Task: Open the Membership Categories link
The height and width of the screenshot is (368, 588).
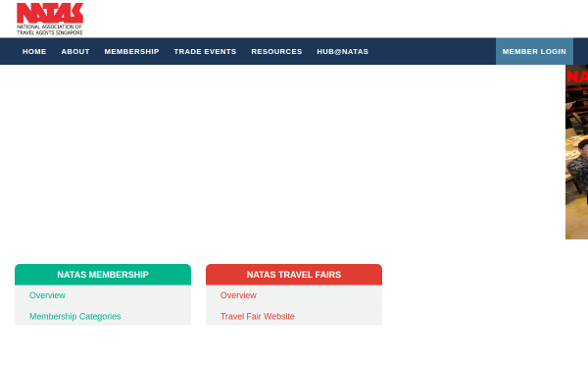Action: [x=75, y=317]
